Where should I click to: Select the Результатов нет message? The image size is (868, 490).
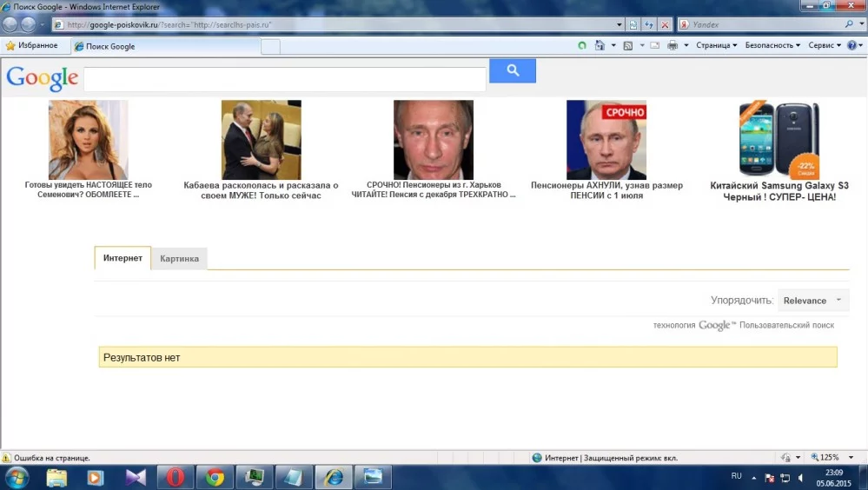(x=467, y=357)
